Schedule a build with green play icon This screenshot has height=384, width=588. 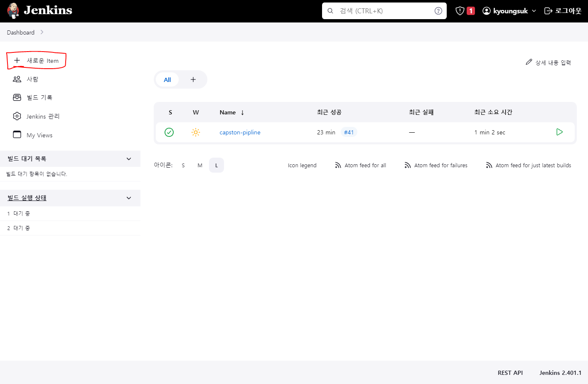coord(559,132)
